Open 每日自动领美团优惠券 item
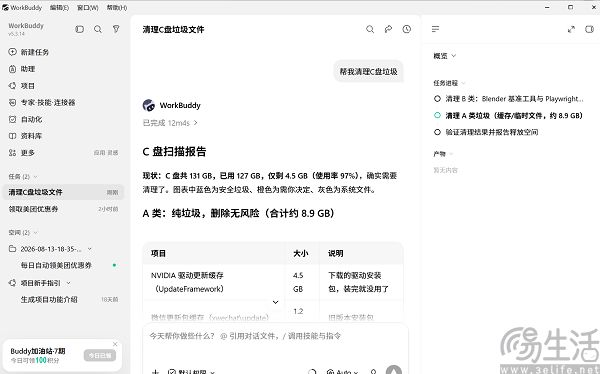This screenshot has height=374, width=600. [x=56, y=265]
